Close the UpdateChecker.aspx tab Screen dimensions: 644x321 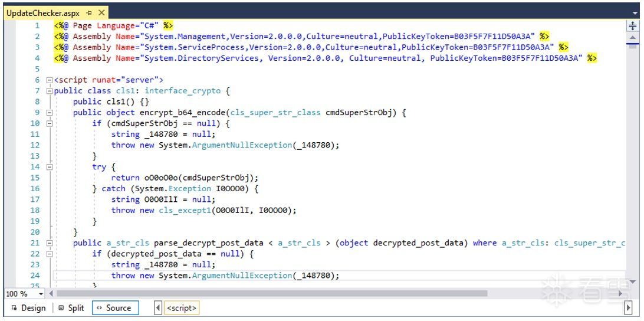pos(101,13)
